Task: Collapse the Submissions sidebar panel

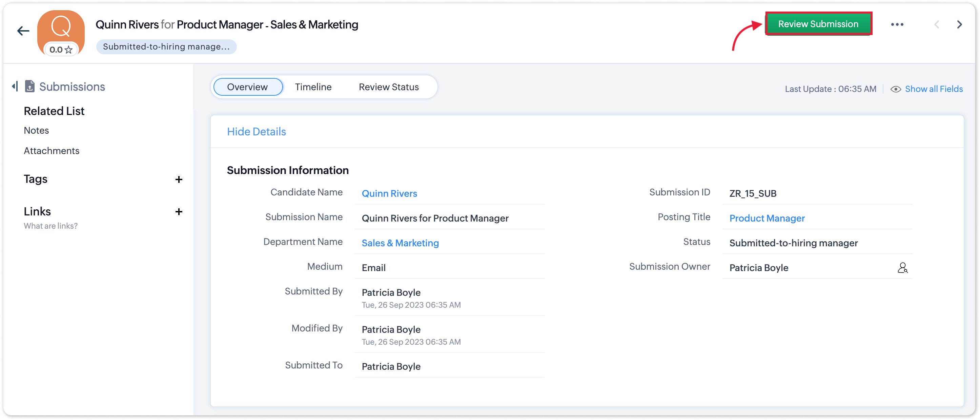Action: pos(15,86)
